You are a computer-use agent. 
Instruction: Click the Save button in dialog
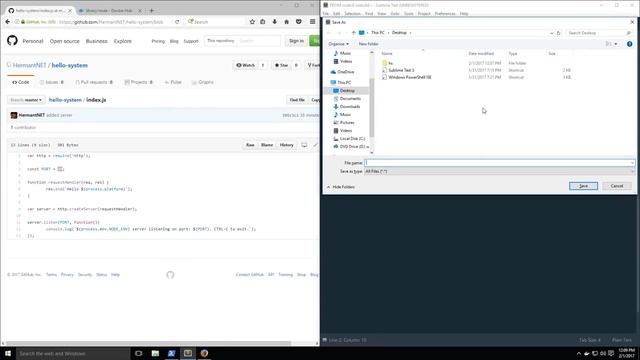point(583,186)
